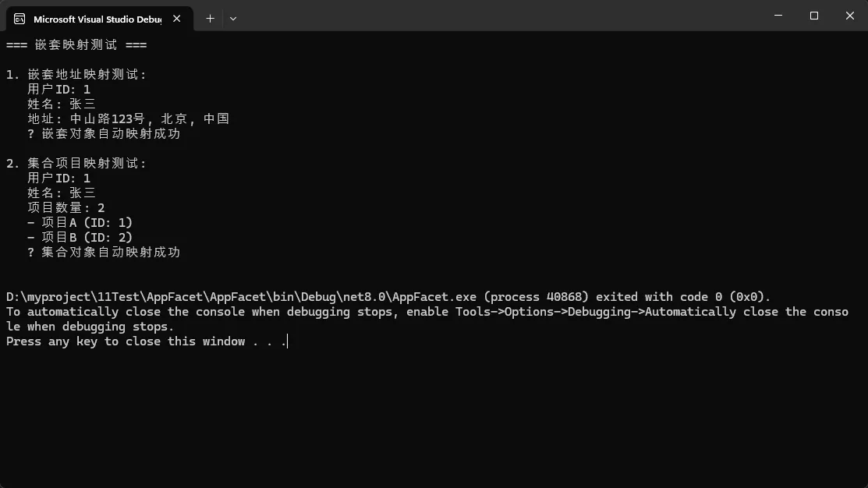This screenshot has height=488, width=868.
Task: Close the terminal window
Action: pos(850,16)
